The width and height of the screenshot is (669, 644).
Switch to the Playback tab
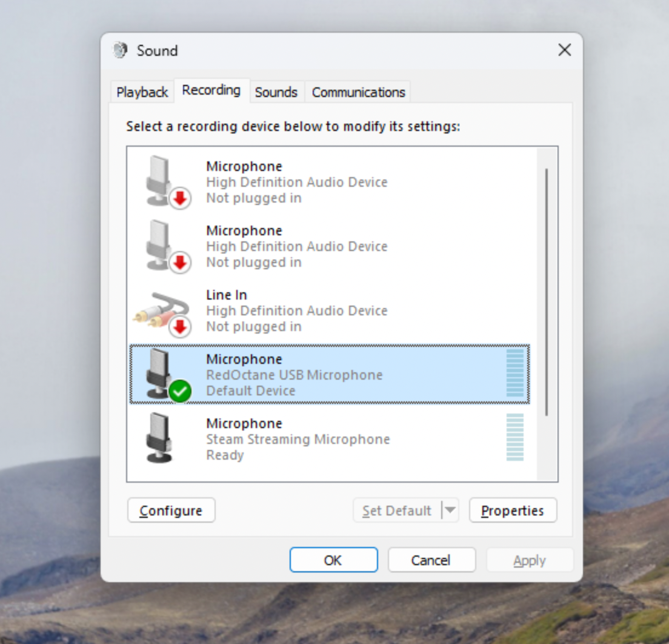pos(142,92)
